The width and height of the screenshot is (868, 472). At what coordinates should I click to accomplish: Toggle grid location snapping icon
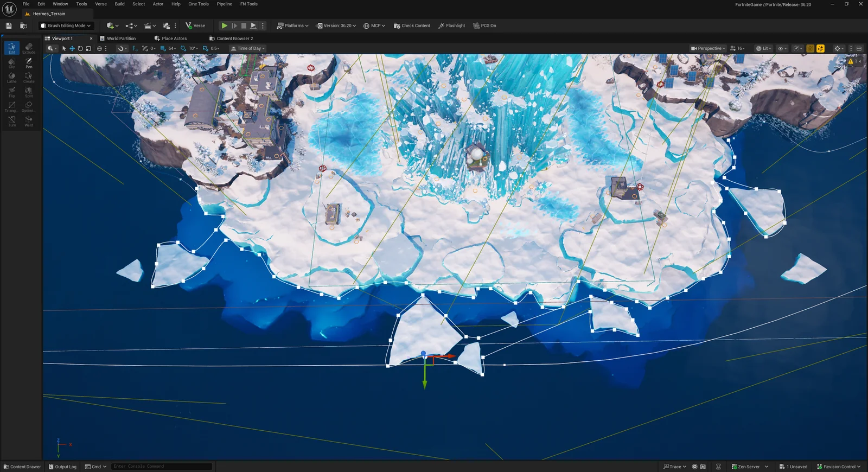click(x=163, y=48)
